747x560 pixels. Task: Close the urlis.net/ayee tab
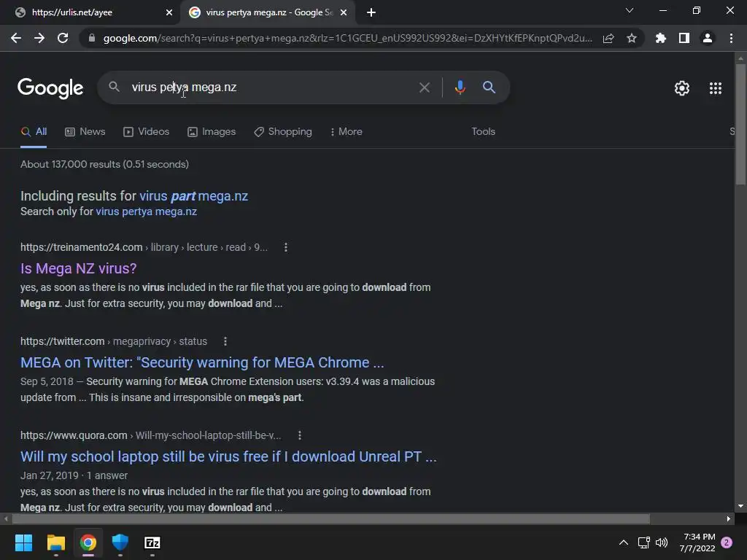169,12
